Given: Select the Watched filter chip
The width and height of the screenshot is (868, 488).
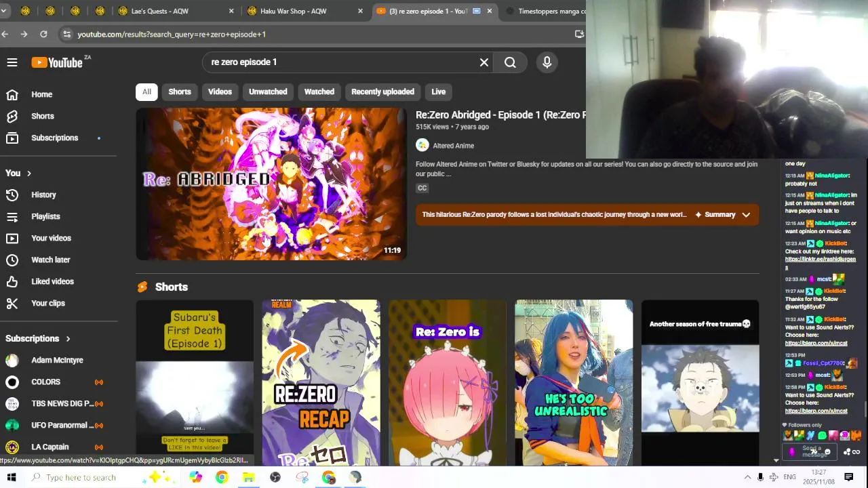Looking at the screenshot, I should click(x=319, y=91).
